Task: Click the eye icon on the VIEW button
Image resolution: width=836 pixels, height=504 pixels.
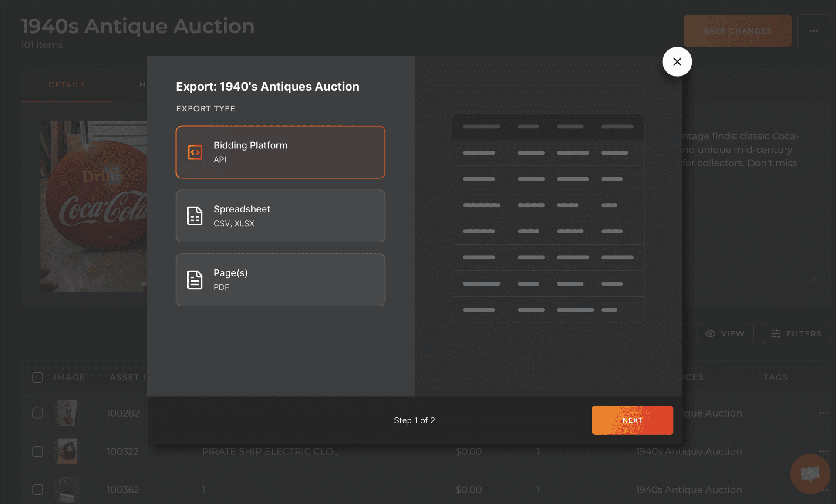Action: coord(710,333)
